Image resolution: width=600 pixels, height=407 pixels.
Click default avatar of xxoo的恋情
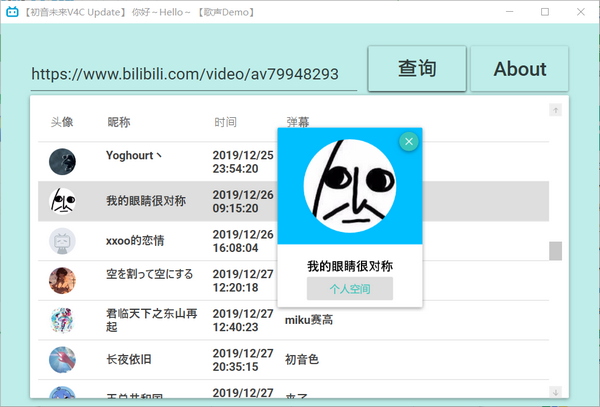62,241
